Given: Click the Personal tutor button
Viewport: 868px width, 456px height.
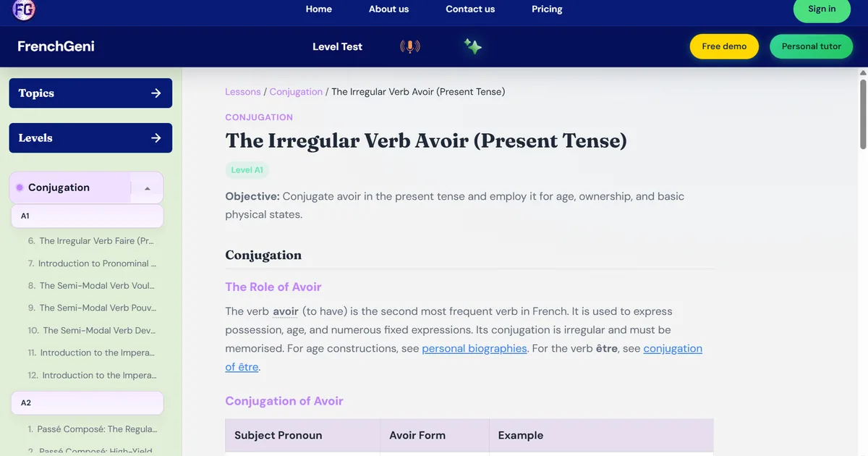Looking at the screenshot, I should pos(812,46).
